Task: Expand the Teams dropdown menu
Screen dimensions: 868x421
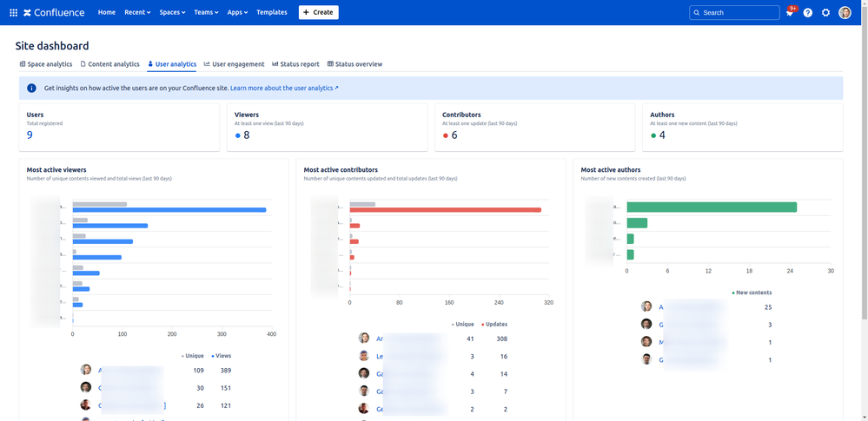Action: point(207,13)
